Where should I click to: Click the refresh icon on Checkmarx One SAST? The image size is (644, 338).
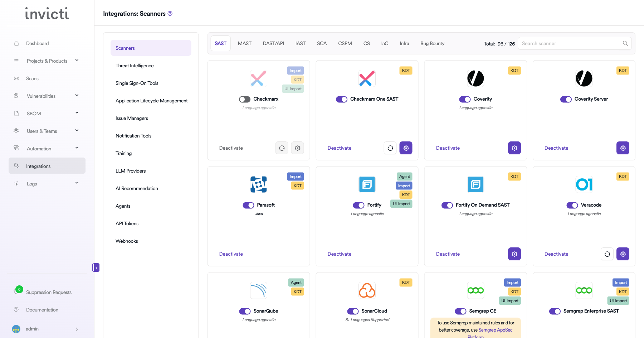coord(390,148)
